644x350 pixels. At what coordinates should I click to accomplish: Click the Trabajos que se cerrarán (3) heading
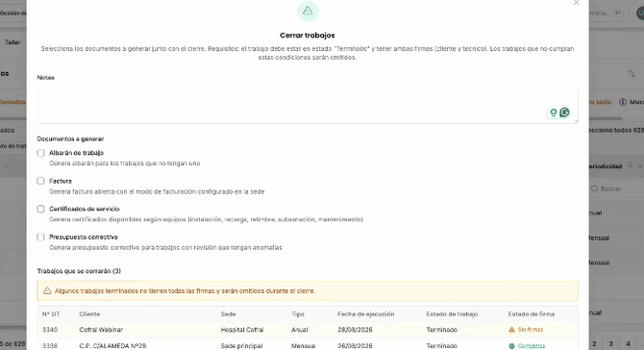pyautogui.click(x=79, y=271)
